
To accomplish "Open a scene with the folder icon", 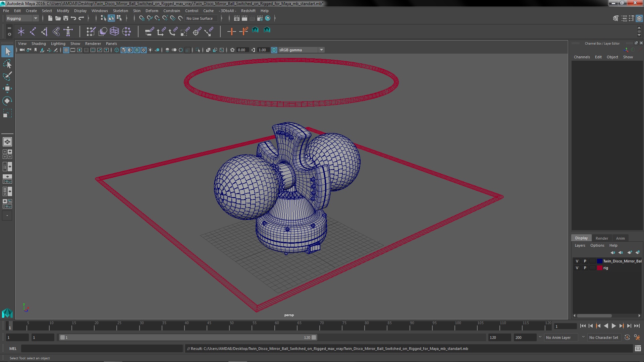I will 58,18.
